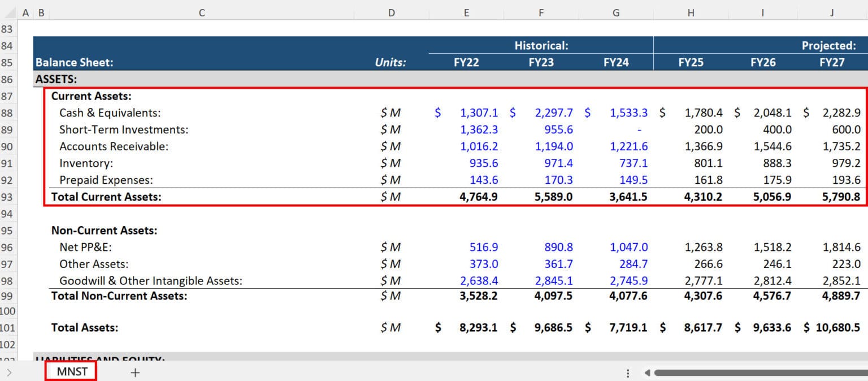Viewport: 868px width, 381px height.
Task: Click the ASSETS section heading
Action: [54, 79]
